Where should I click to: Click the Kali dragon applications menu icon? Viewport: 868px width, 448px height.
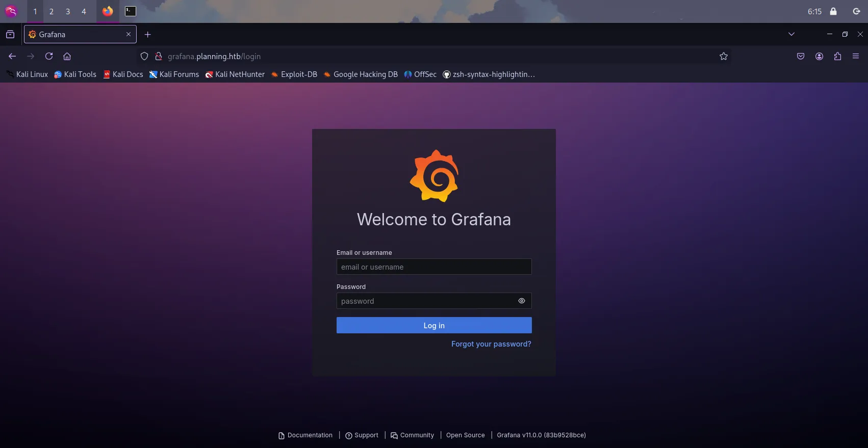pos(11,11)
